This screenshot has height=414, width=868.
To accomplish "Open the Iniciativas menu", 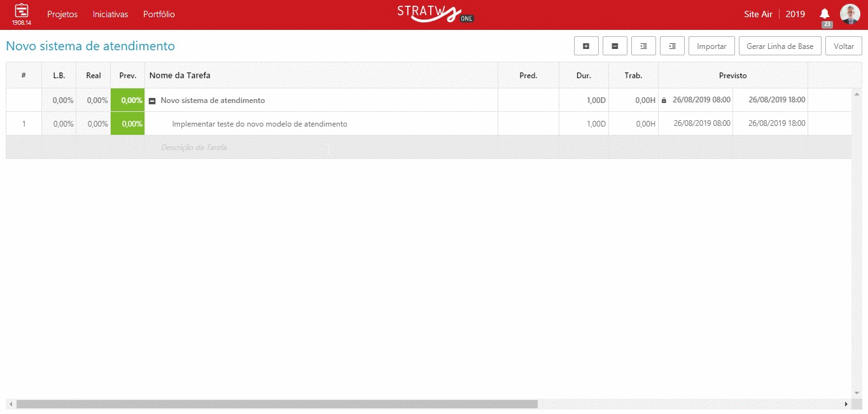I will (110, 14).
